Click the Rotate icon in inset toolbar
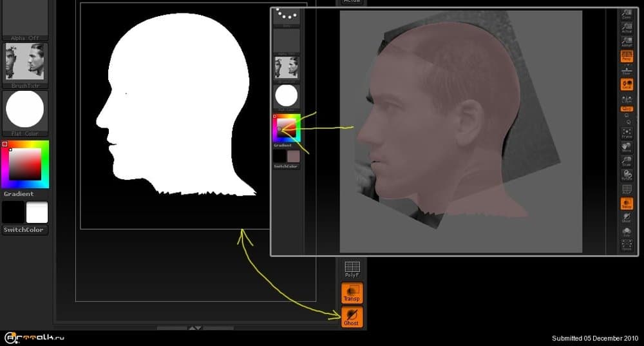644x346 pixels. click(x=627, y=174)
